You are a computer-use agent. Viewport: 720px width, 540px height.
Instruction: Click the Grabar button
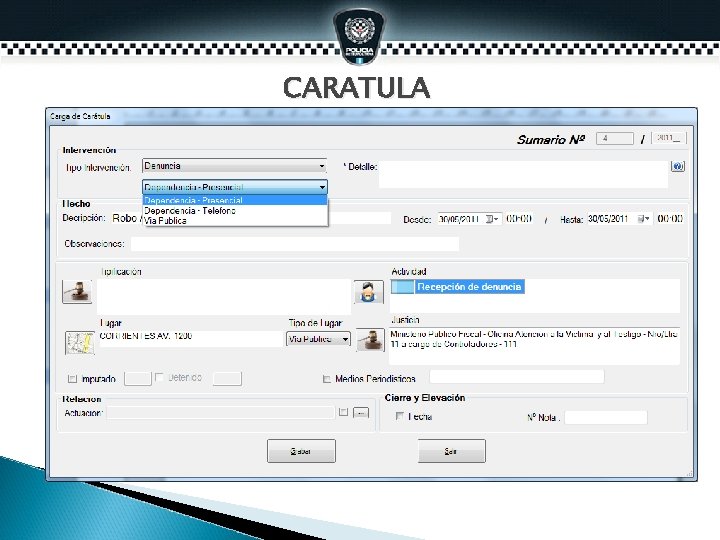pyautogui.click(x=301, y=451)
